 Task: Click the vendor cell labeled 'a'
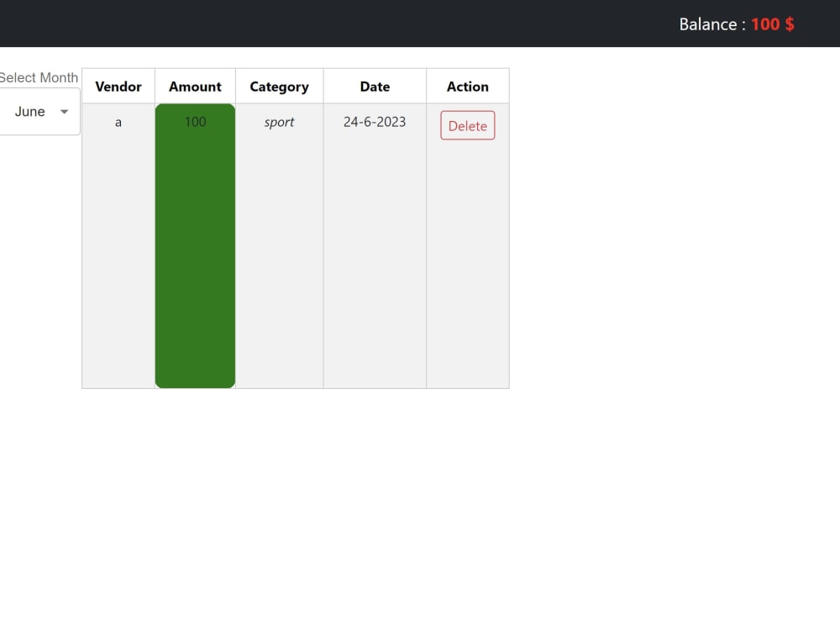point(118,122)
